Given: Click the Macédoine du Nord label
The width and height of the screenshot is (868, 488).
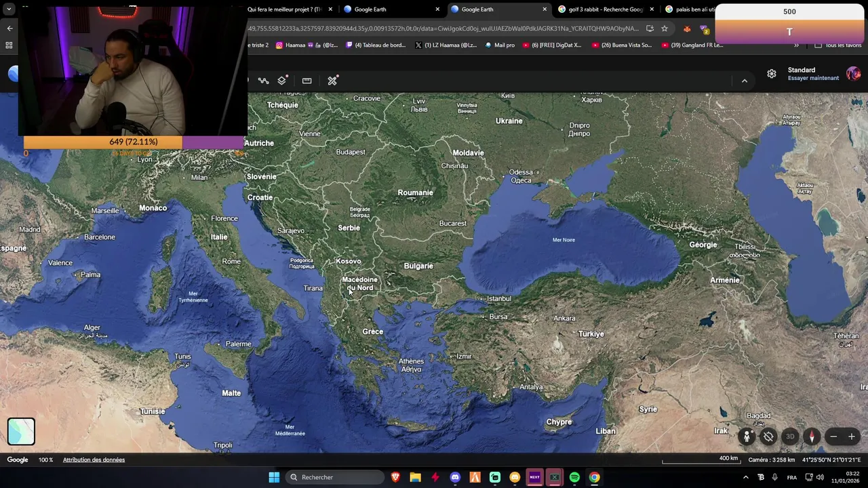Looking at the screenshot, I should pyautogui.click(x=359, y=283).
